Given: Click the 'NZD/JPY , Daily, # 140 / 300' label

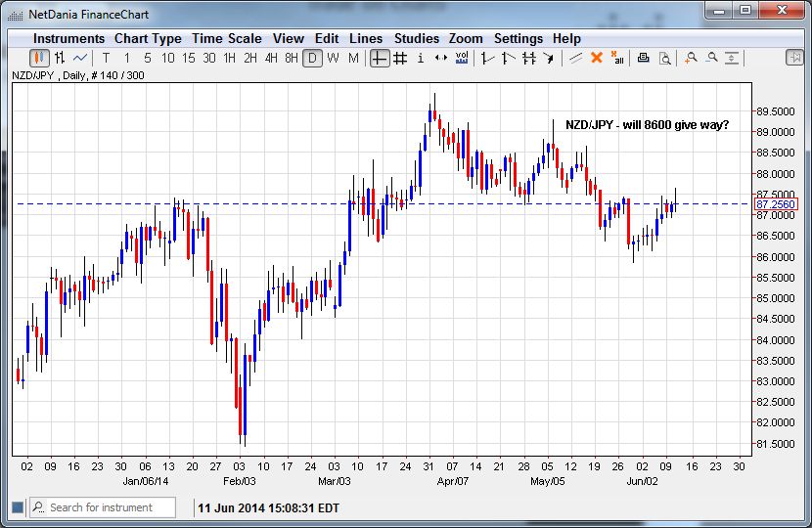Looking at the screenshot, I should tap(78, 75).
